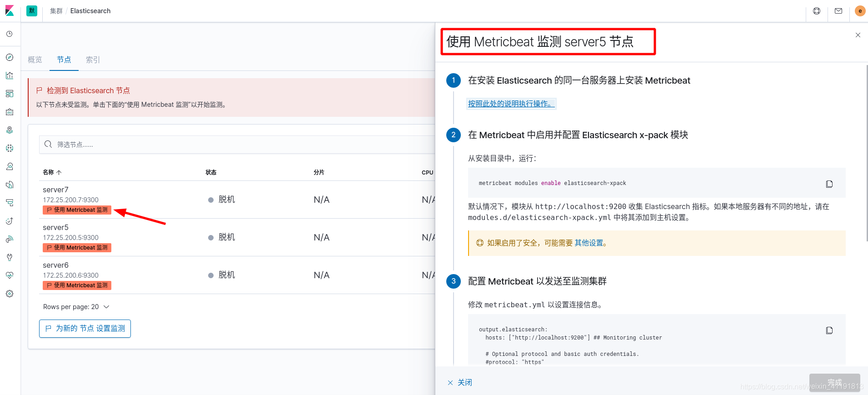Image resolution: width=868 pixels, height=395 pixels.
Task: Open Maps icon in sidebar
Action: pyautogui.click(x=10, y=130)
